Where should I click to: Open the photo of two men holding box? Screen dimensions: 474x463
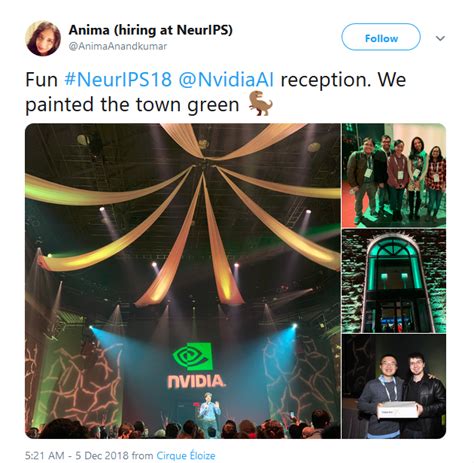pos(394,387)
